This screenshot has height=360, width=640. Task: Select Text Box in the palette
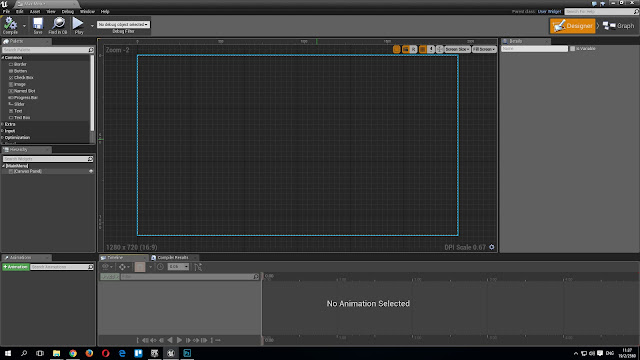pyautogui.click(x=22, y=118)
